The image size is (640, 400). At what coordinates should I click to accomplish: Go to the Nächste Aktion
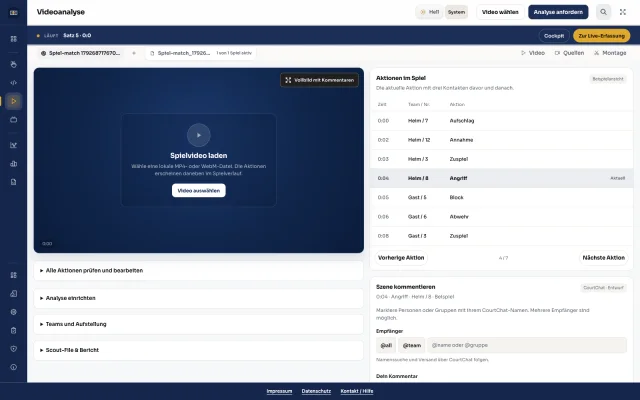point(603,258)
